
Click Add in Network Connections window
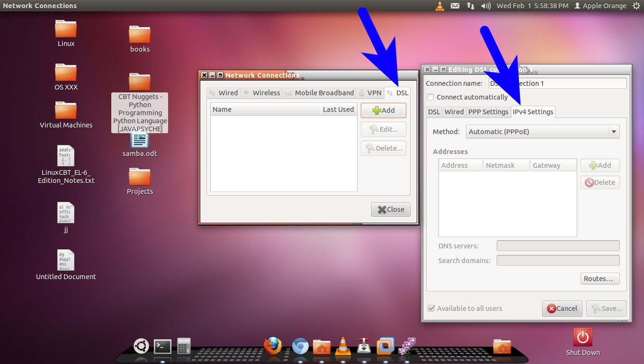(384, 110)
